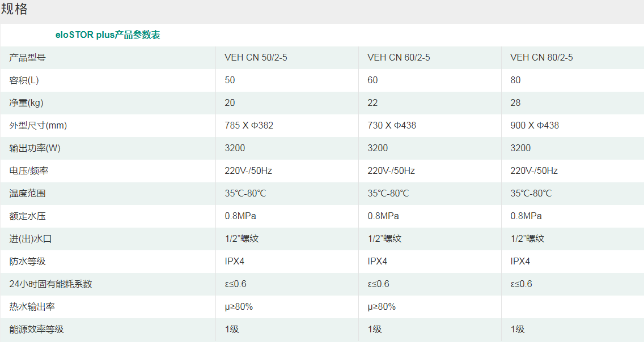644x342 pixels.
Task: Click the 785 X Φ382 dimension cell
Action: 249,126
